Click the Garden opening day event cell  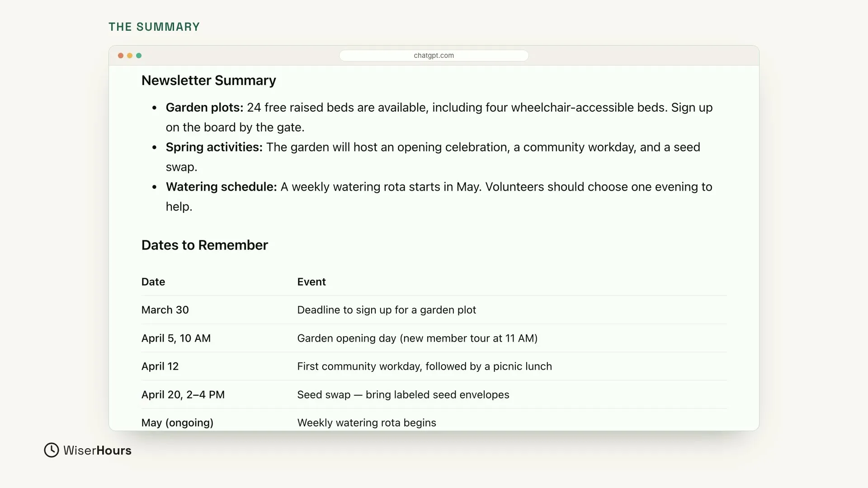tap(417, 338)
